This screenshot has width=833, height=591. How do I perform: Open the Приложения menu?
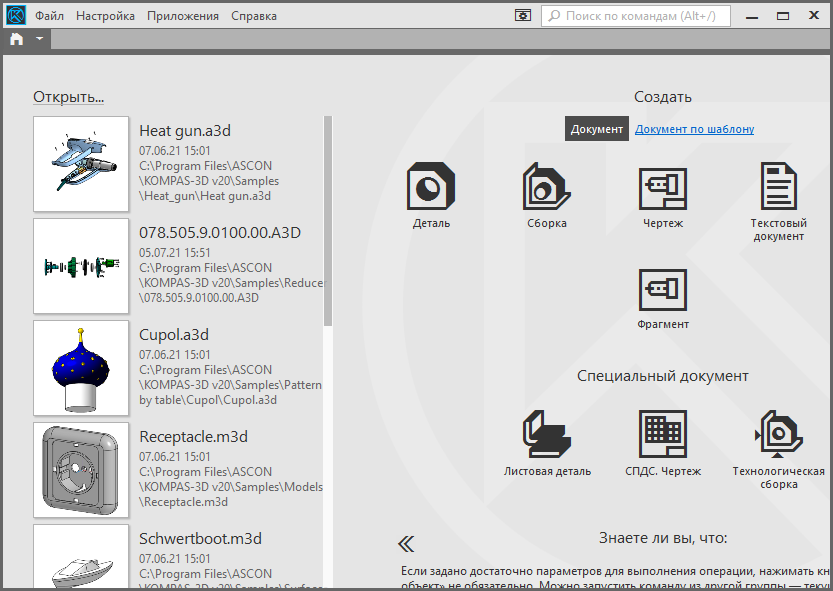pyautogui.click(x=183, y=16)
